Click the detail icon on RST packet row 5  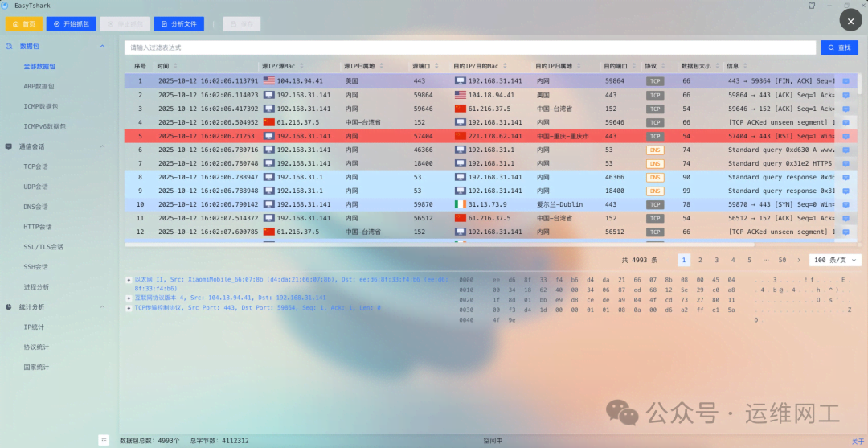[845, 136]
